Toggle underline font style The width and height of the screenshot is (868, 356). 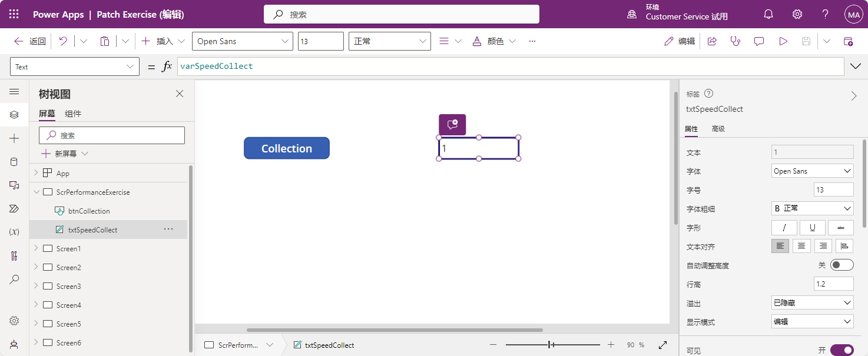pyautogui.click(x=813, y=228)
